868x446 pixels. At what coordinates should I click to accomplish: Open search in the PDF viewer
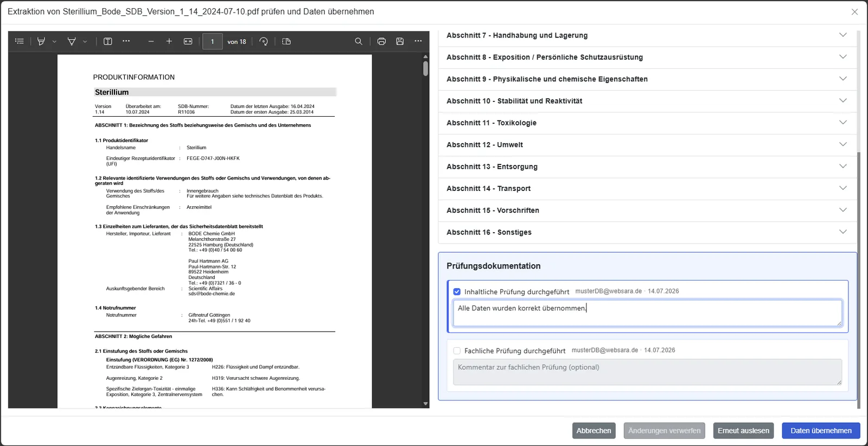coord(359,41)
